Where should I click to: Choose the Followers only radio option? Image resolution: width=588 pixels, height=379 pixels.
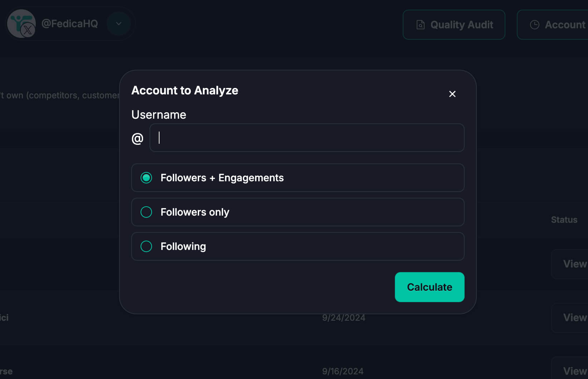[x=146, y=212]
